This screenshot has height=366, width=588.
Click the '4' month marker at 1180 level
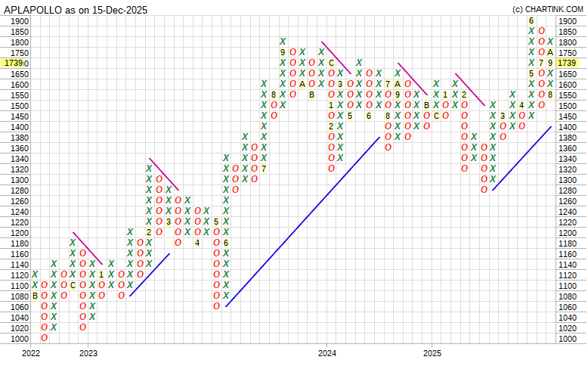click(x=197, y=243)
